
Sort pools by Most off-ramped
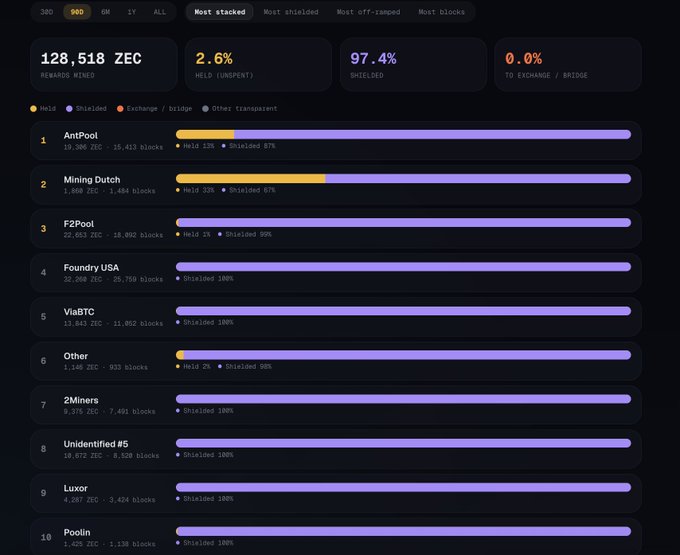click(x=369, y=12)
